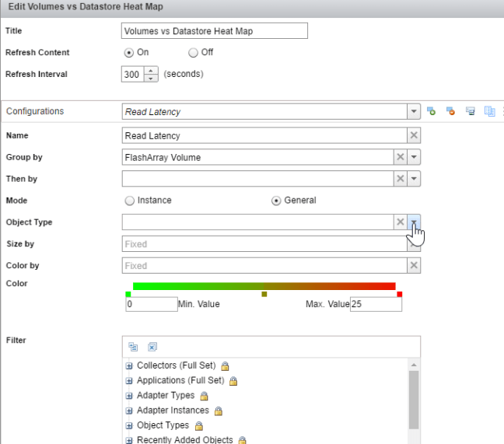Screen dimensions: 504x444
Task: Click the monitor icon beside Configurations dropdown
Action: (x=470, y=111)
